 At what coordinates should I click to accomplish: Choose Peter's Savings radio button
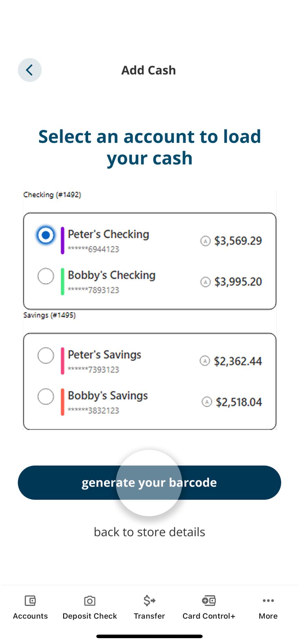[46, 356]
